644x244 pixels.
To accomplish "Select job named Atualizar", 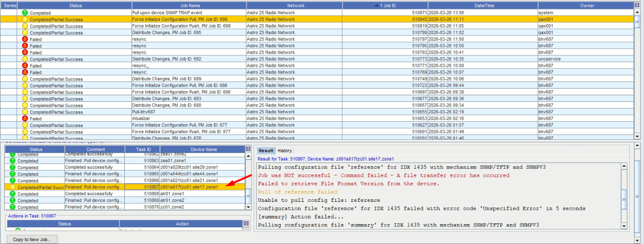I will click(189, 118).
